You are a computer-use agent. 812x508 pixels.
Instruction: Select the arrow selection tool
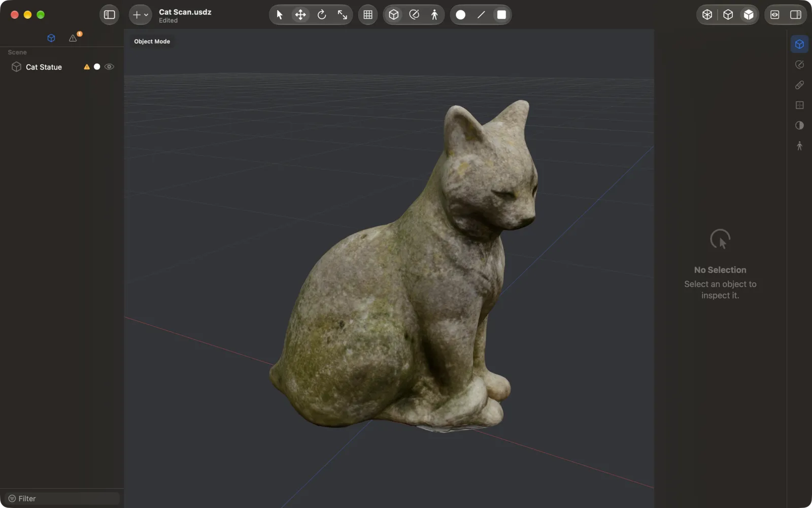(280, 15)
